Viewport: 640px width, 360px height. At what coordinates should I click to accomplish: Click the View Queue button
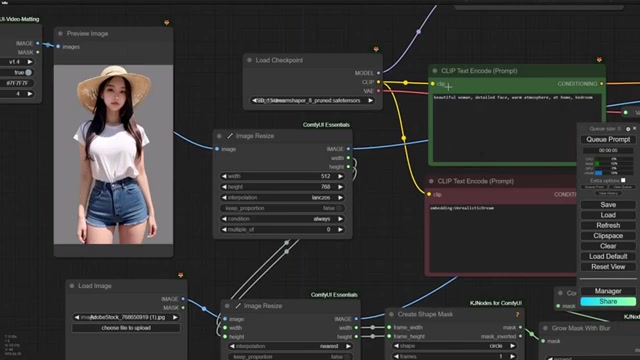pos(622,187)
